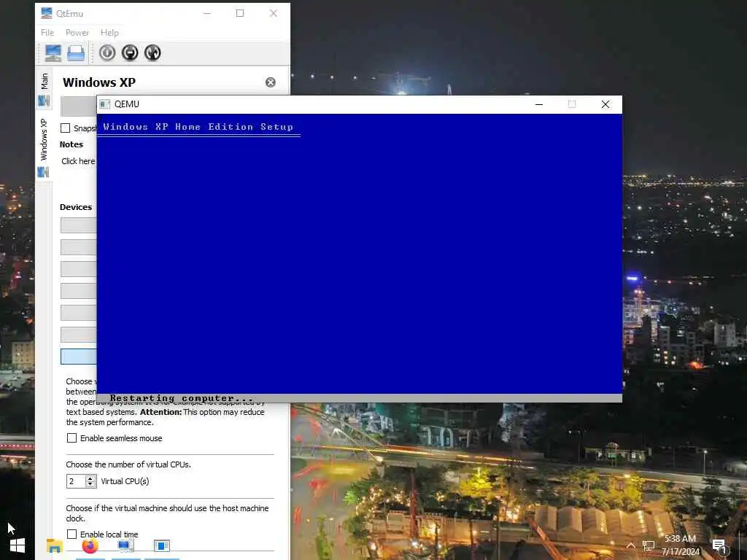Screen dimensions: 747x560
Task: Click the Virtual CPU(s) number field showing 2
Action: point(76,481)
